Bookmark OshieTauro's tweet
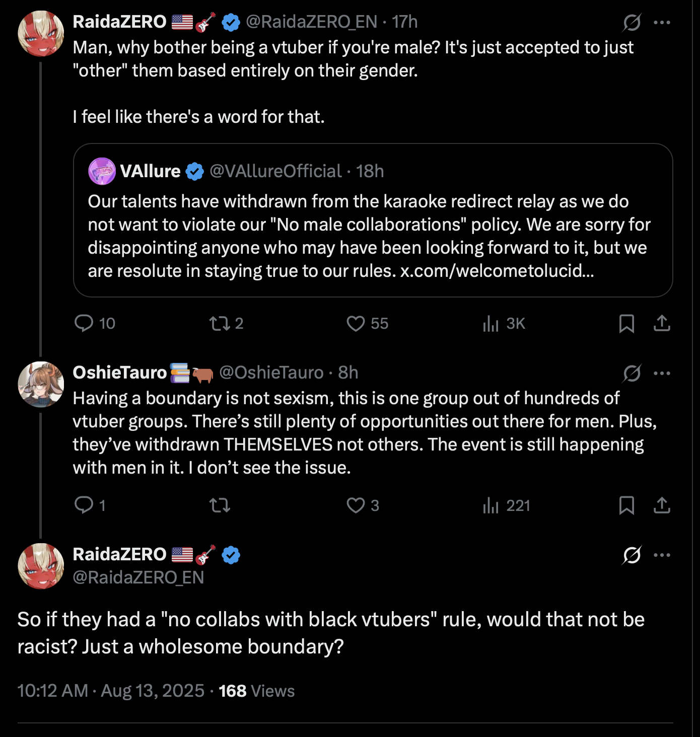This screenshot has height=737, width=700. (626, 505)
